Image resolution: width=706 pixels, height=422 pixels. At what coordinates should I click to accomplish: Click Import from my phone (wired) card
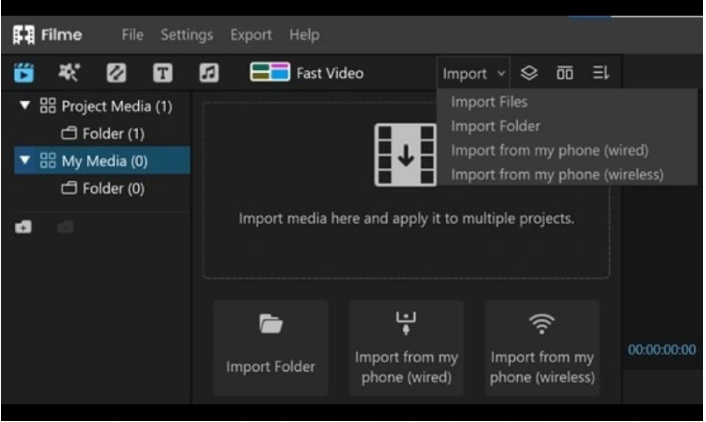[x=406, y=348]
